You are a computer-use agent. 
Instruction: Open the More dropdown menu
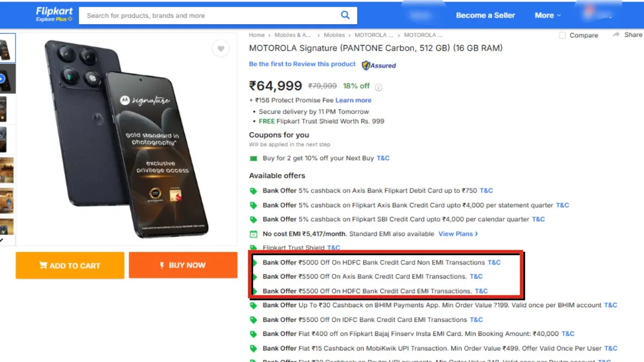point(547,15)
